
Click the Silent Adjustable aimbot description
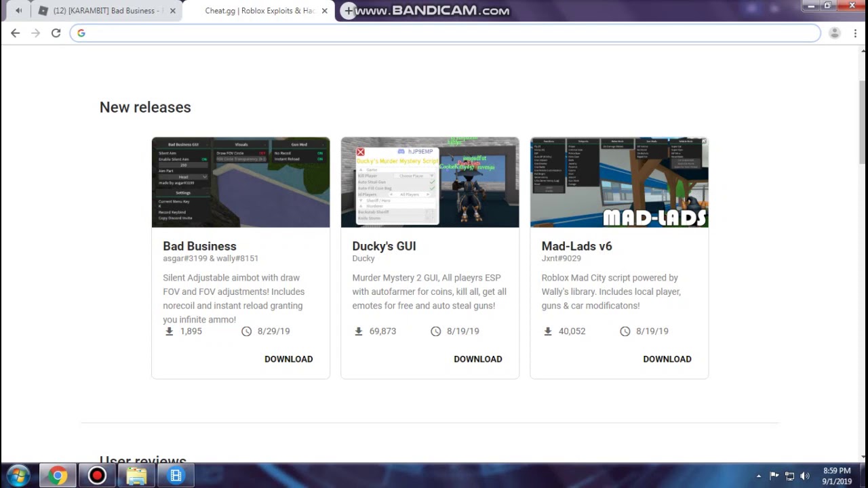click(234, 298)
